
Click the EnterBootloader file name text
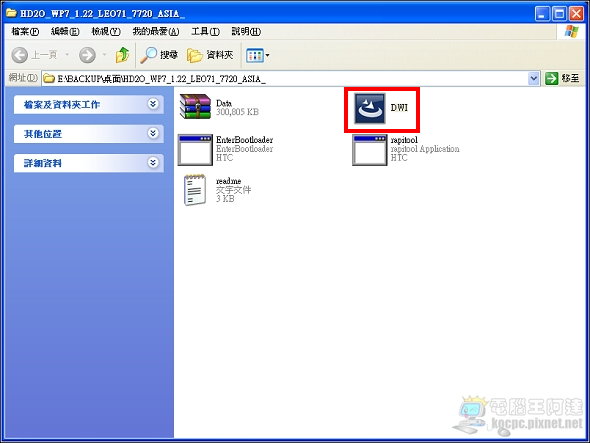[x=245, y=140]
